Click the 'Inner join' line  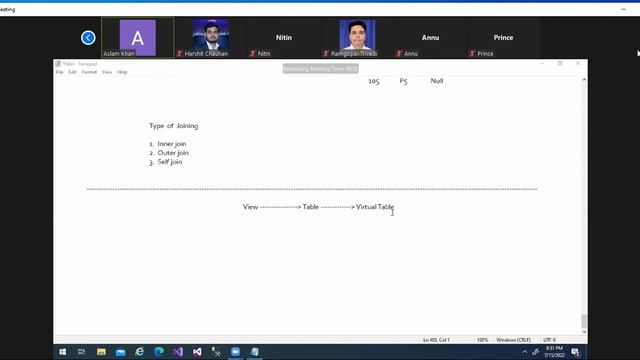coord(168,144)
